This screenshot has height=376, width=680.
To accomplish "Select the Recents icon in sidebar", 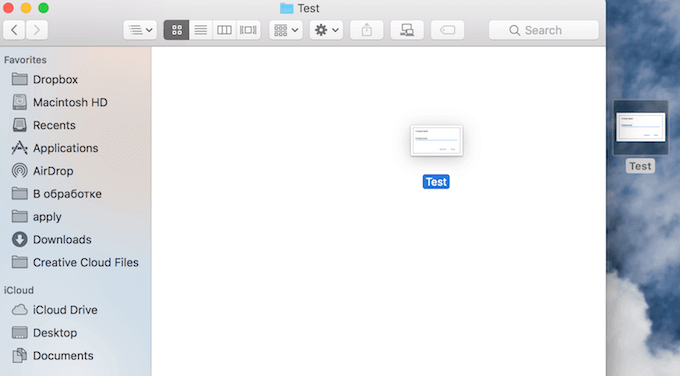I will [x=20, y=125].
